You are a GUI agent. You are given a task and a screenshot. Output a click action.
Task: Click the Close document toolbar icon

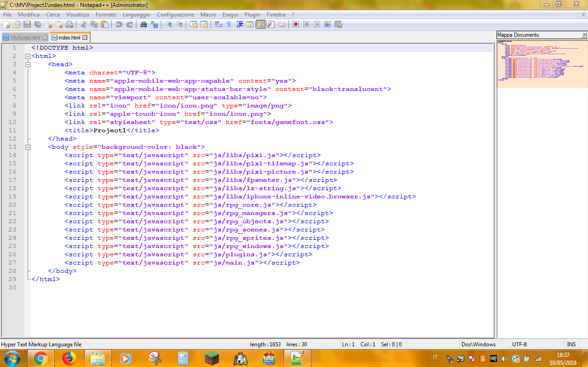(48, 24)
